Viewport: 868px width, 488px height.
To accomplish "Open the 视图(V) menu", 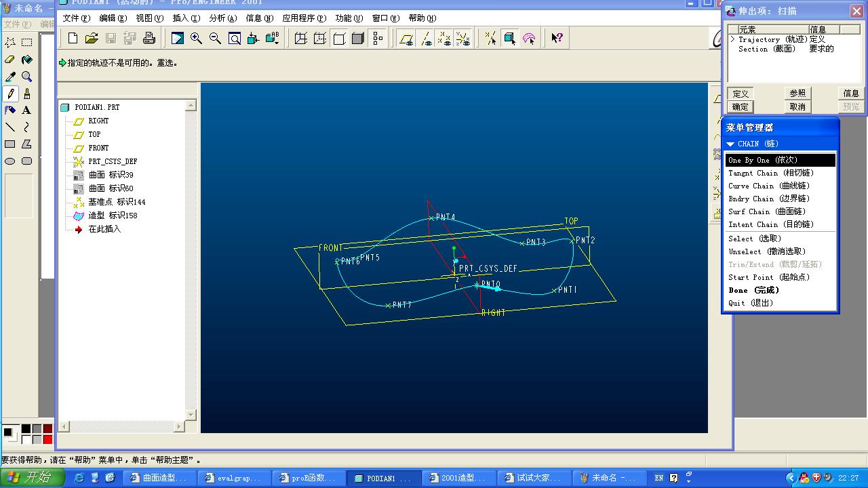I will tap(149, 18).
